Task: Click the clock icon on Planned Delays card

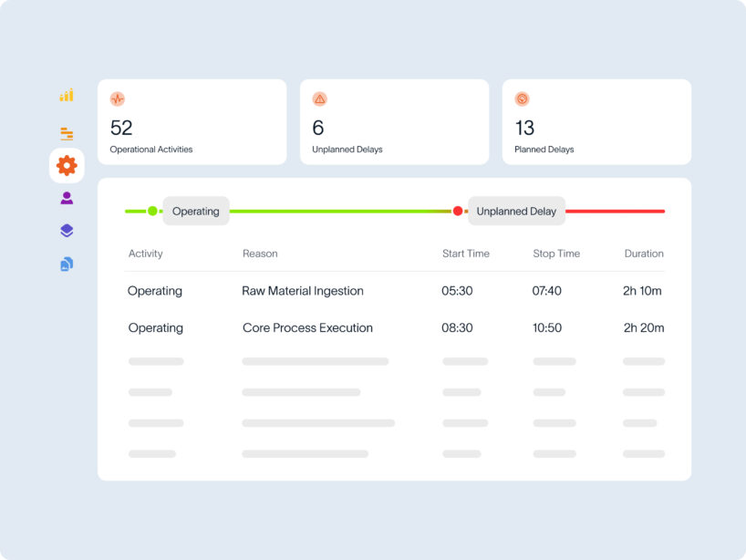Action: (522, 99)
